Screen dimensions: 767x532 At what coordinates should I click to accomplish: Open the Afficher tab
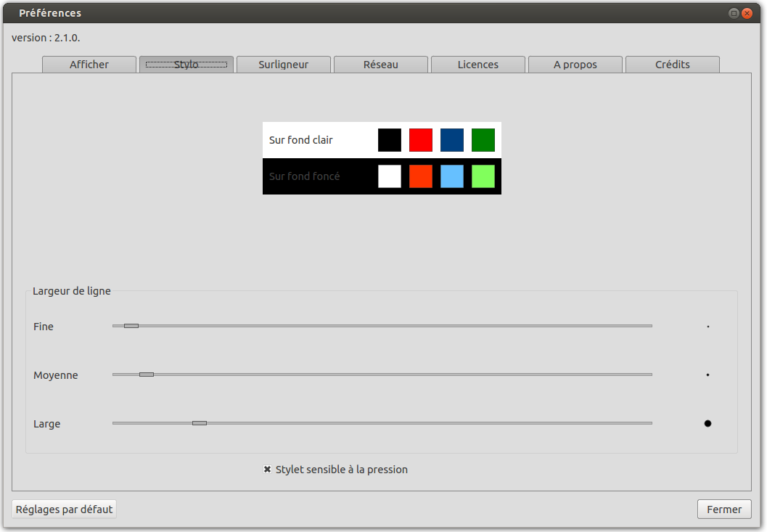pos(89,65)
